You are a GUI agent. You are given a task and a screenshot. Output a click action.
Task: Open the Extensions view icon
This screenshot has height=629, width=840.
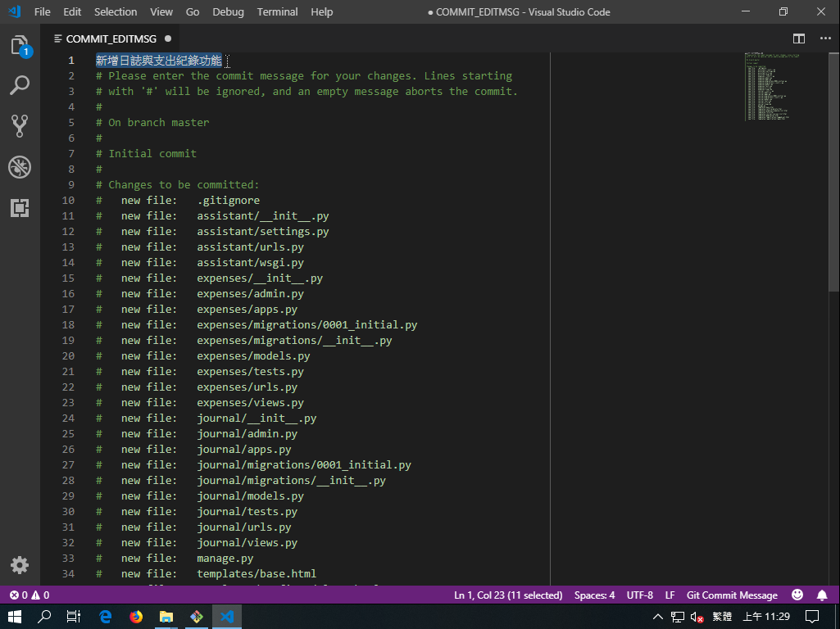pos(20,208)
